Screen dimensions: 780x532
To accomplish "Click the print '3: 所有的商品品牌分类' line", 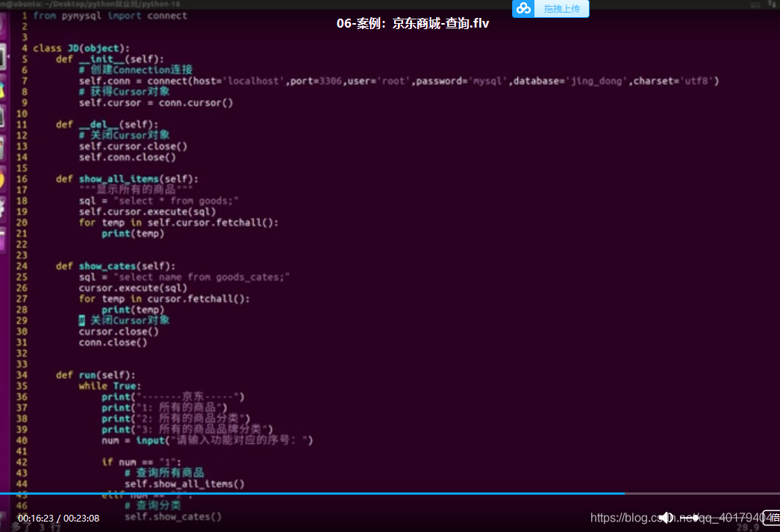I will (x=187, y=430).
